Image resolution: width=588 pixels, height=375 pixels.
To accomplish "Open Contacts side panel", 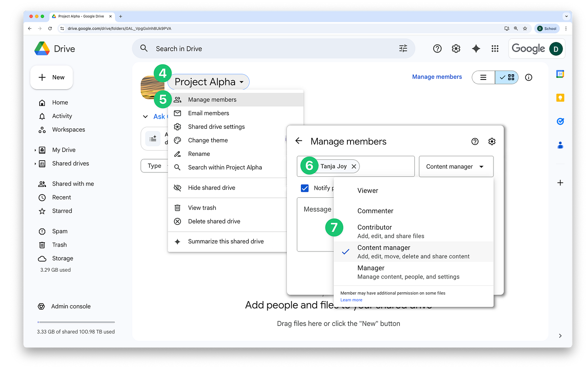I will point(560,145).
